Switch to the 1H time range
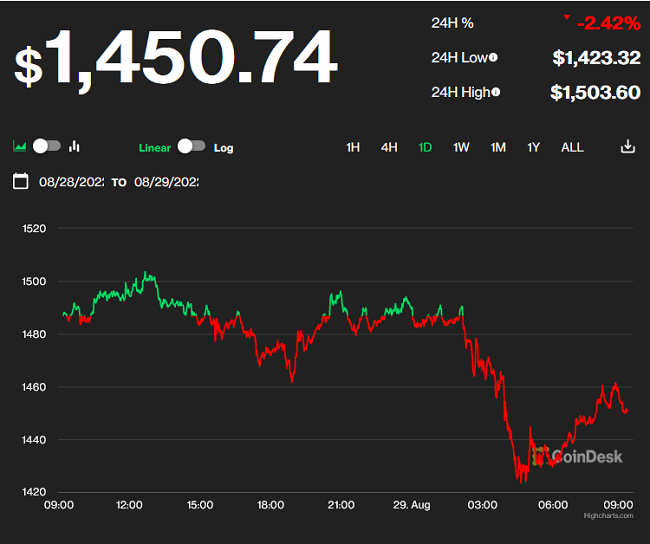Screen dimensions: 650x544 (353, 148)
